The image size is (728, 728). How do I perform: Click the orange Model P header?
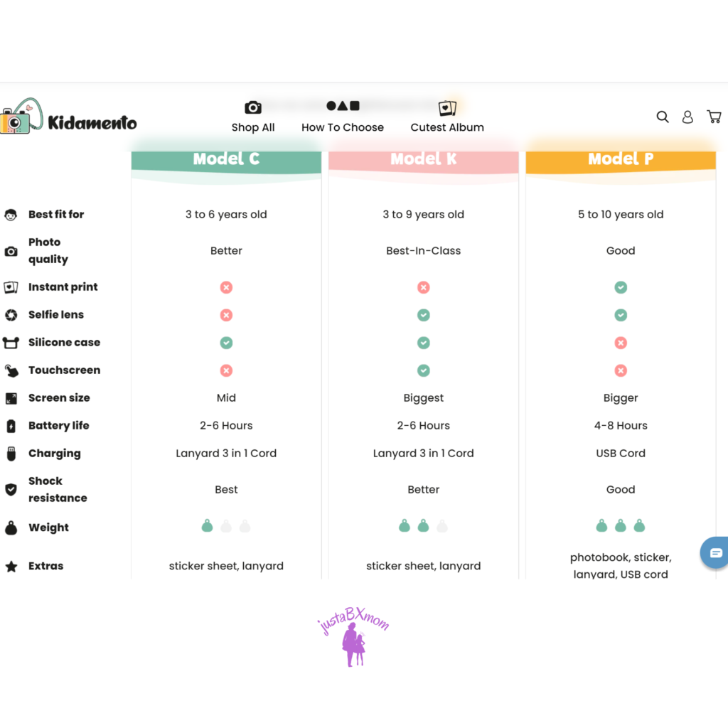(x=621, y=160)
